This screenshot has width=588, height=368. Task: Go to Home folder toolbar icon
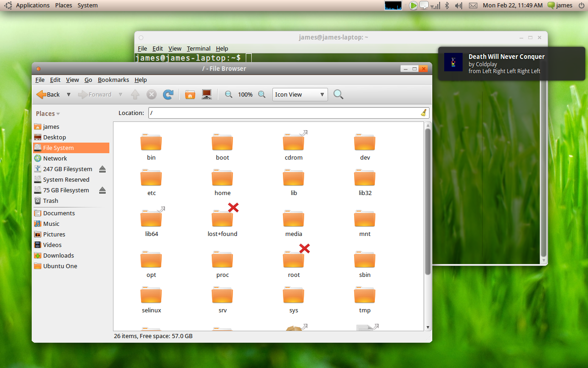click(x=190, y=94)
